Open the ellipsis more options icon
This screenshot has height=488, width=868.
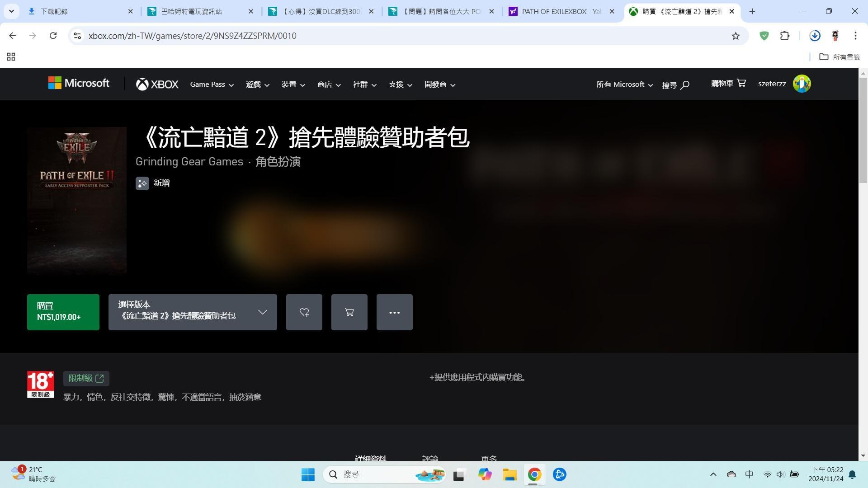coord(394,312)
